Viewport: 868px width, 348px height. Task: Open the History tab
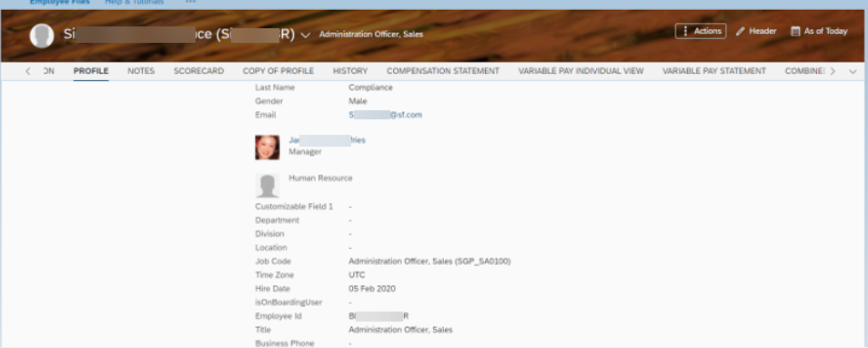pos(350,71)
